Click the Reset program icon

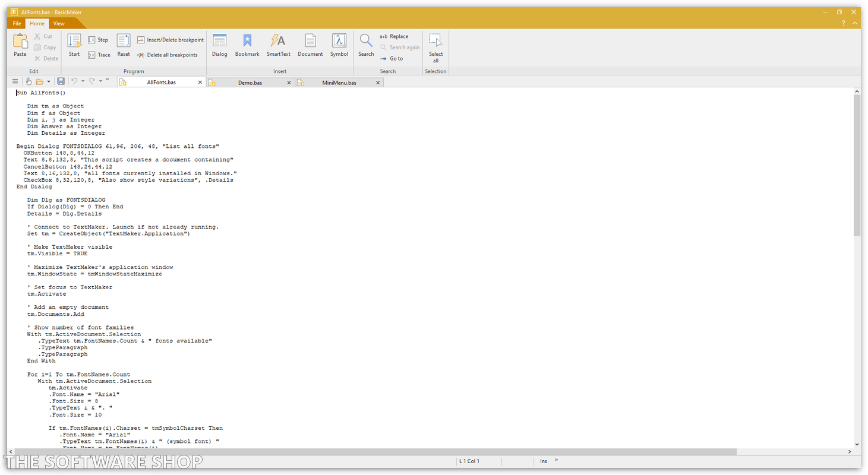coord(124,45)
